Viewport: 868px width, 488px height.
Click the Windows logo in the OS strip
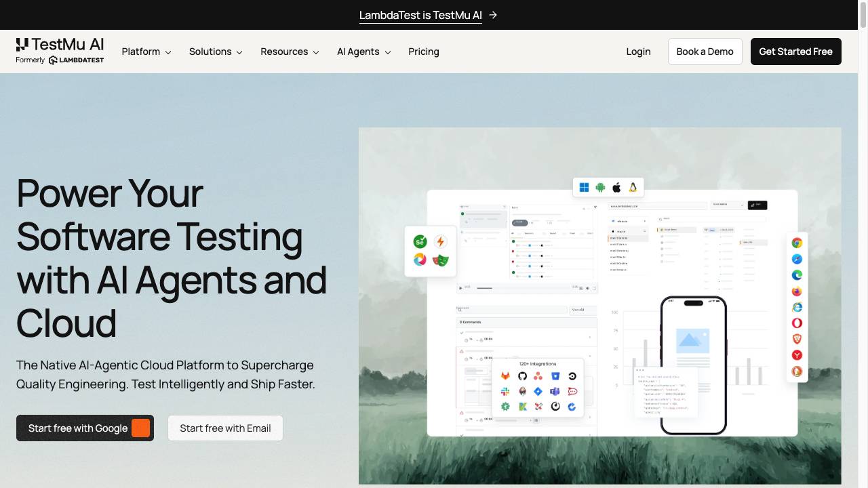coord(584,188)
